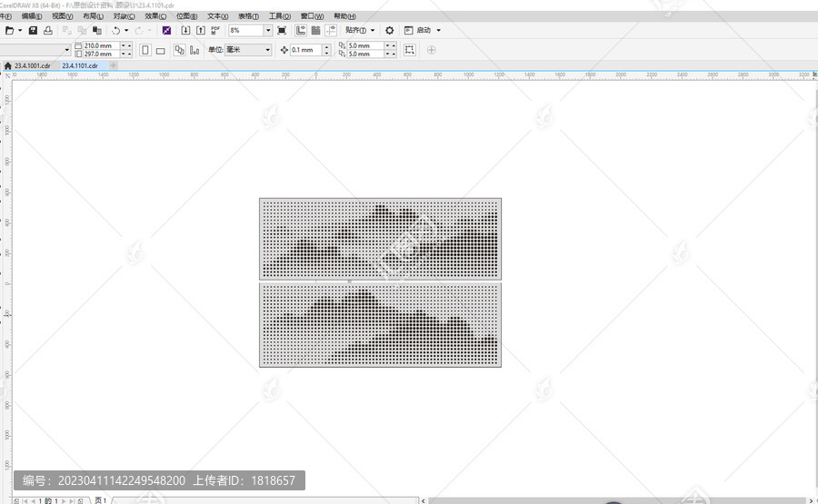Screen dimensions: 818x504
Task: Toggle the show rulers icon
Action: pyautogui.click(x=301, y=31)
